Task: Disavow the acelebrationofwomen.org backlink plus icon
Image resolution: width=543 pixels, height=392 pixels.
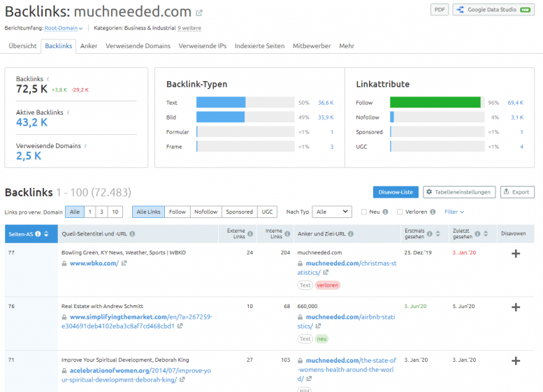Action: (x=516, y=361)
